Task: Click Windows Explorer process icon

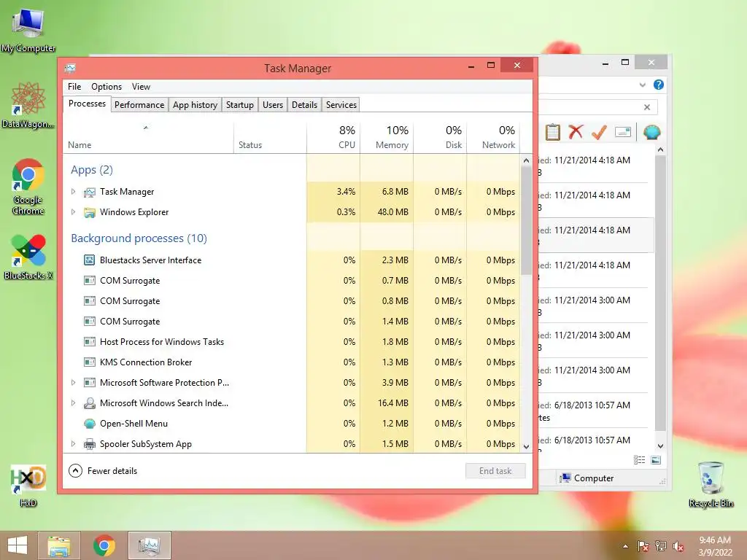Action: pos(89,212)
